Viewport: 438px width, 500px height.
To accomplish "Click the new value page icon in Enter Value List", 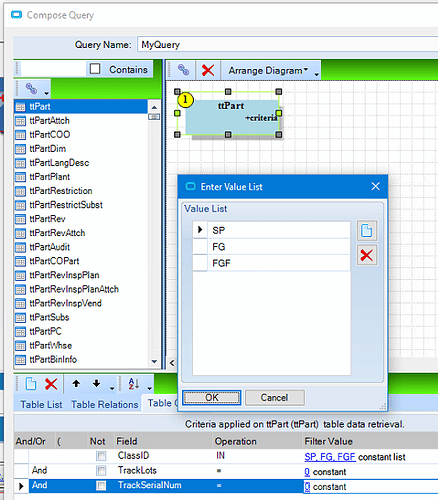I will coord(367,231).
